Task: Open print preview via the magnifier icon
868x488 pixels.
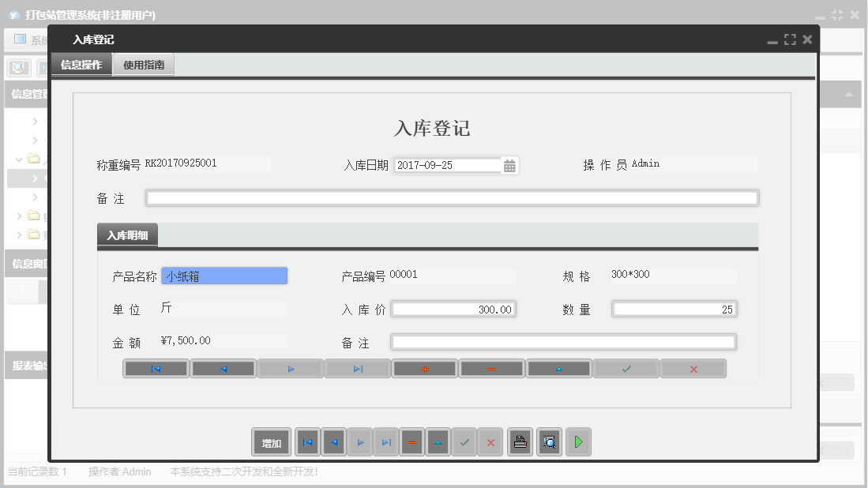Action: (549, 441)
